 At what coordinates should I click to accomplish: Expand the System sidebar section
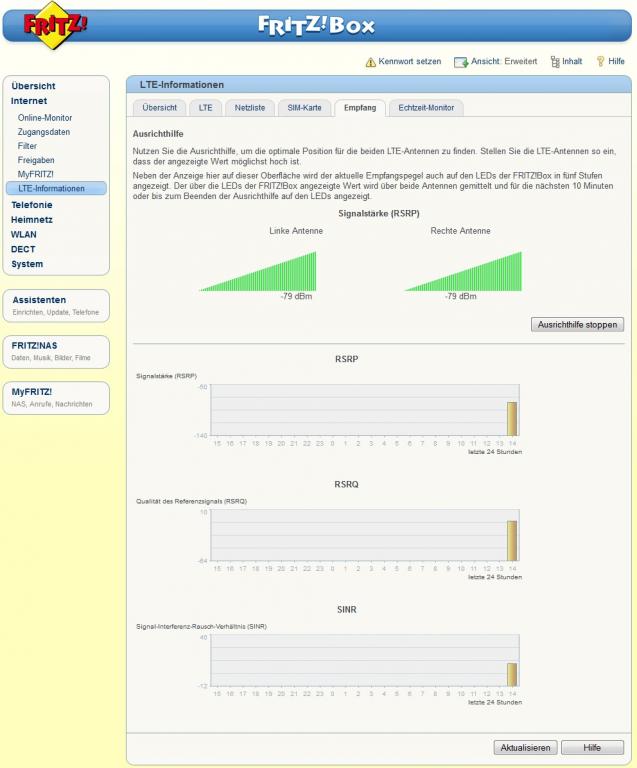pos(27,264)
